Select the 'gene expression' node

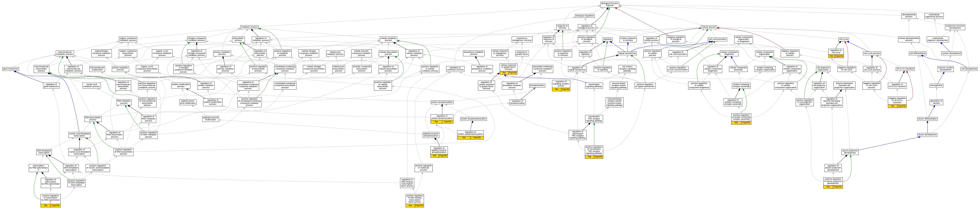click(x=11, y=69)
